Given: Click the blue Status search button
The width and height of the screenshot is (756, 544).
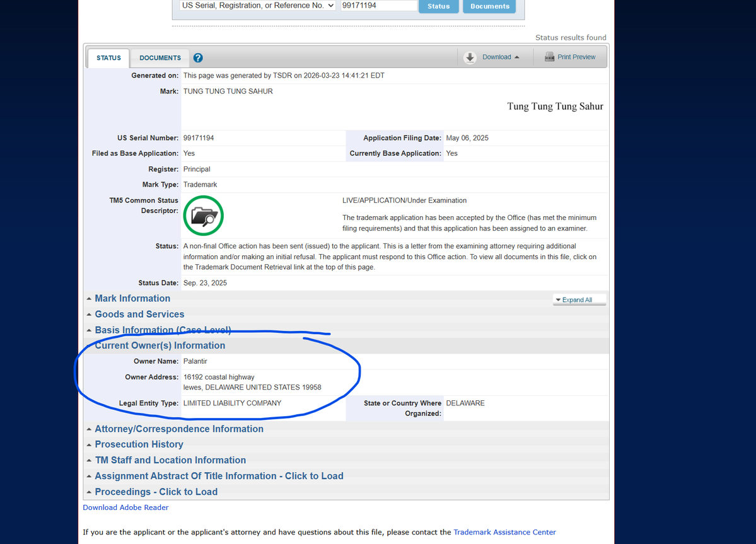Looking at the screenshot, I should [438, 6].
